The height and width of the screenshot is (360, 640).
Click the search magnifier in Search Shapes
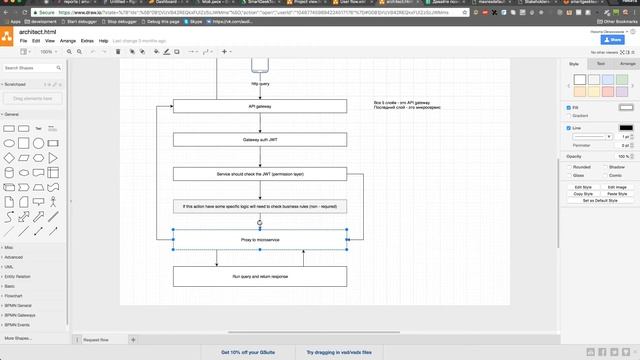point(59,68)
